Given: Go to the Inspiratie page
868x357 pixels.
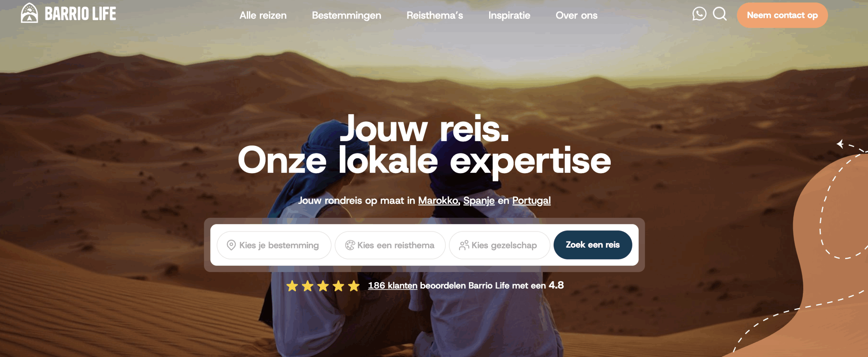Looking at the screenshot, I should (509, 16).
